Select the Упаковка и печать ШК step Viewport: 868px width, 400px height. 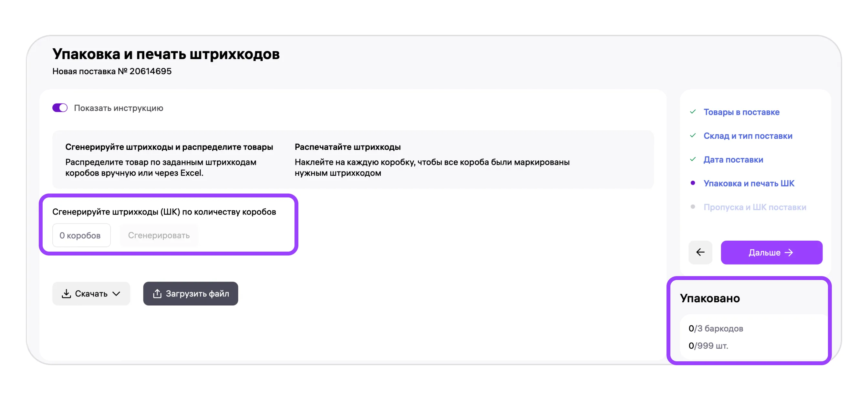pyautogui.click(x=749, y=183)
